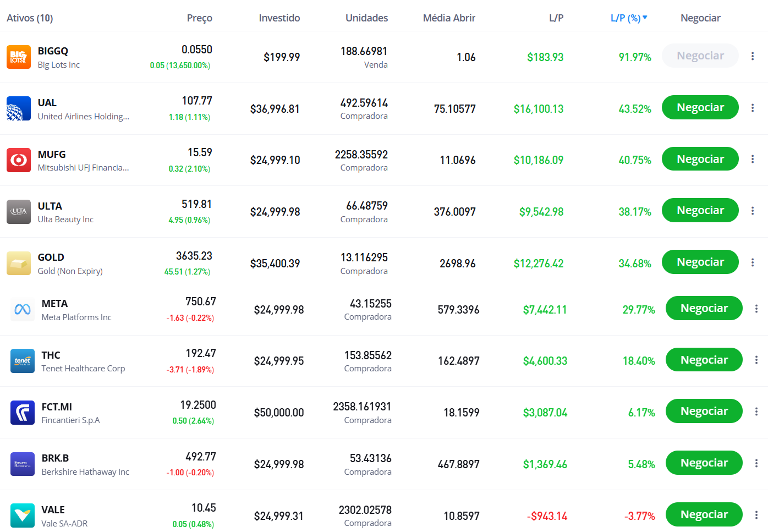Click BIGGQ percentage gain 91.97%
Image resolution: width=768 pixels, height=532 pixels.
tap(635, 57)
